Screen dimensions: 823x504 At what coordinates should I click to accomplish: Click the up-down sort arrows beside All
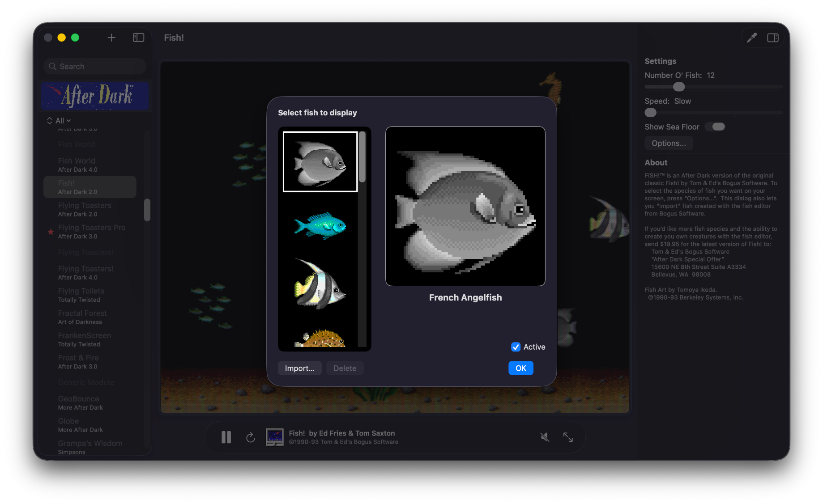tap(50, 121)
